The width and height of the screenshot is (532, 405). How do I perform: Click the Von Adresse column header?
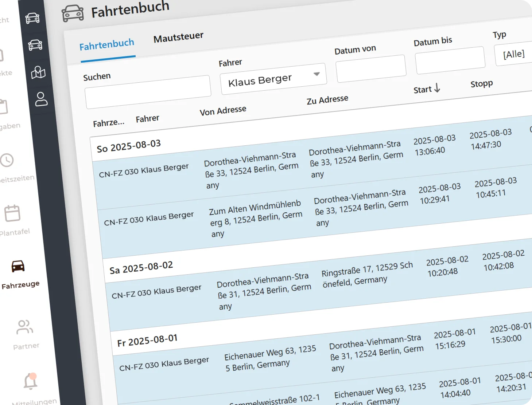pyautogui.click(x=223, y=111)
